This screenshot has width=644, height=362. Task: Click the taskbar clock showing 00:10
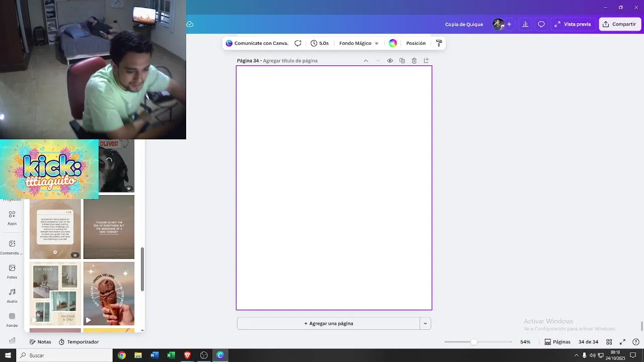click(x=615, y=355)
